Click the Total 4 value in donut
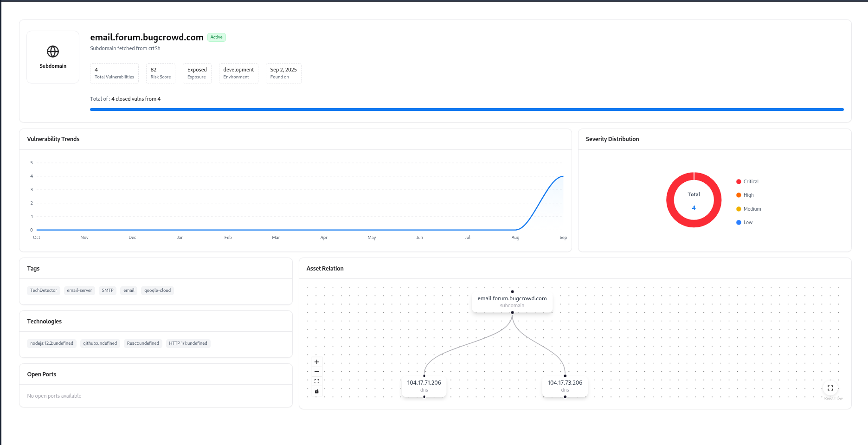The width and height of the screenshot is (868, 445). pos(694,208)
